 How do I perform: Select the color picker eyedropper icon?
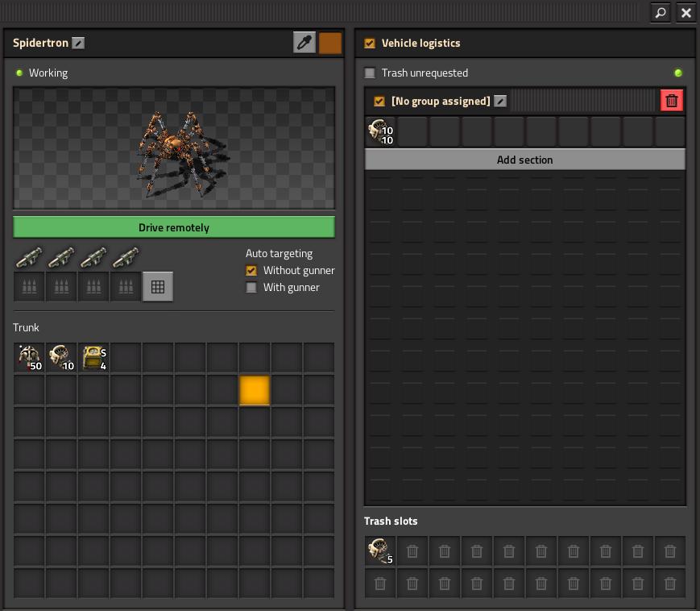[304, 43]
